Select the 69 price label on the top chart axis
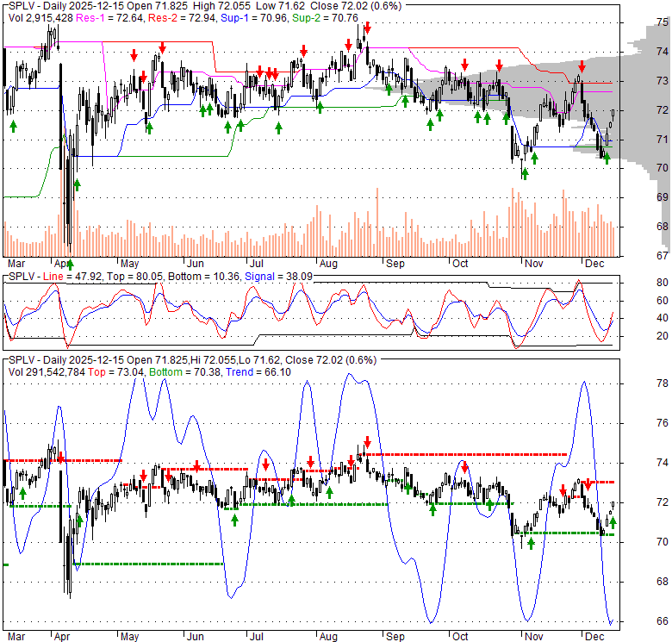Image resolution: width=672 pixels, height=642 pixels. (663, 197)
